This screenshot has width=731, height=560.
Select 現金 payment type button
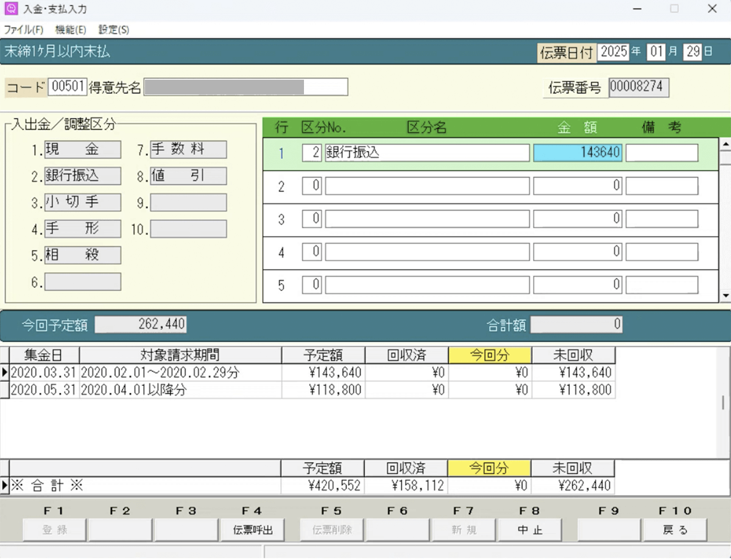[82, 150]
